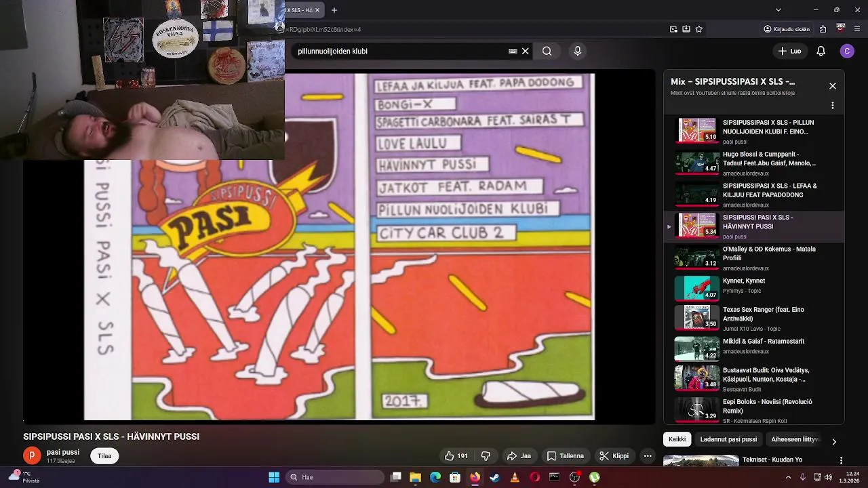Close the SIPSIPUSSI PASI X SLS browser tab
868x488 pixels.
click(x=317, y=10)
